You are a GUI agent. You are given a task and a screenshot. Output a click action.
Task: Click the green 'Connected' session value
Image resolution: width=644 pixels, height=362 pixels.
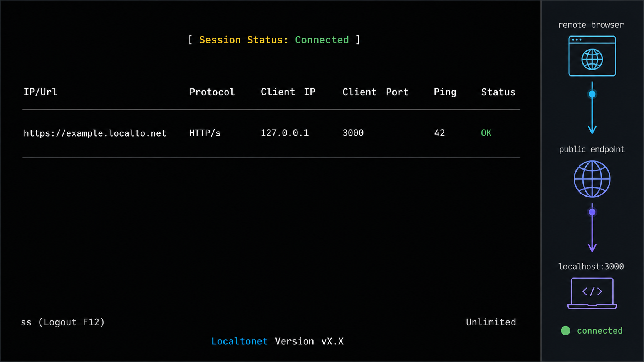pyautogui.click(x=322, y=40)
